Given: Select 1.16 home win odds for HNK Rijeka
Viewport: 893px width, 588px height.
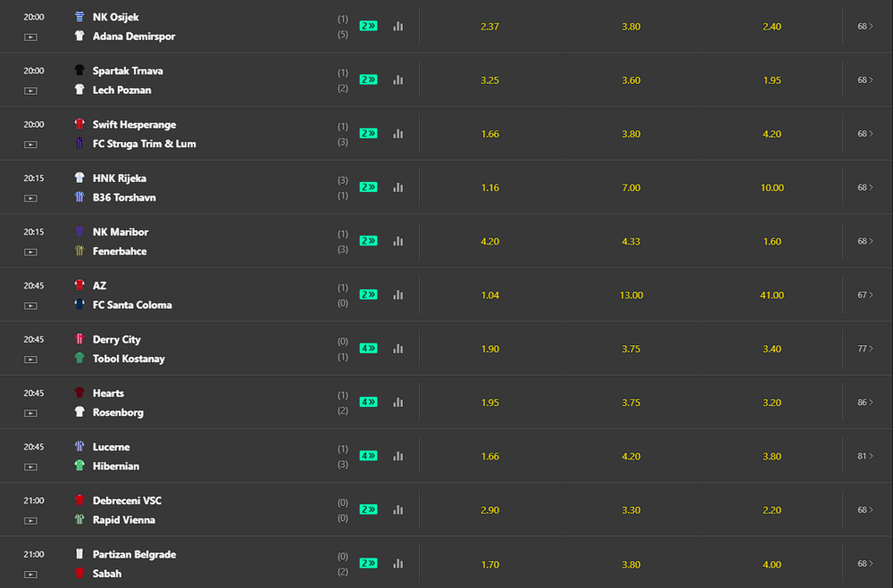Looking at the screenshot, I should tap(489, 187).
